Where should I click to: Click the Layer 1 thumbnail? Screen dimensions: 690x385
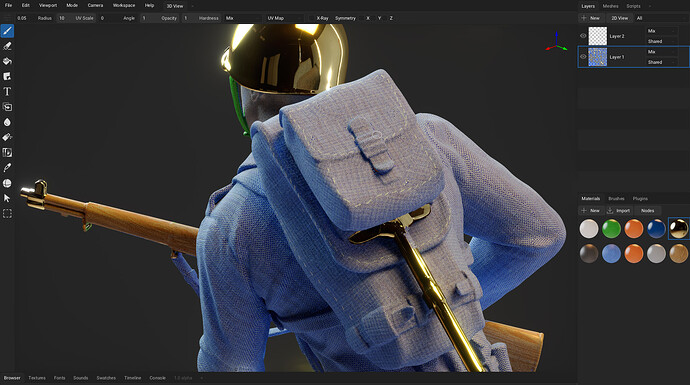(x=598, y=57)
